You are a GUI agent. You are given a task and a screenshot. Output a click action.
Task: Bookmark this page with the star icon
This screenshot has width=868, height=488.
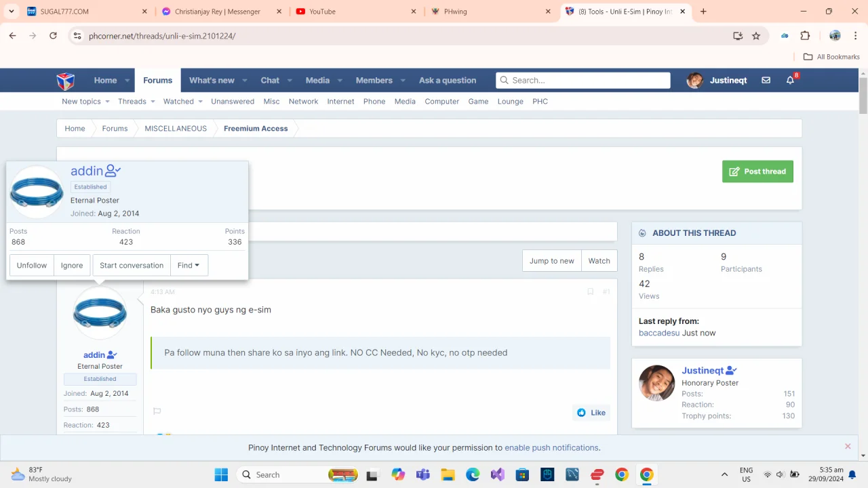click(756, 36)
